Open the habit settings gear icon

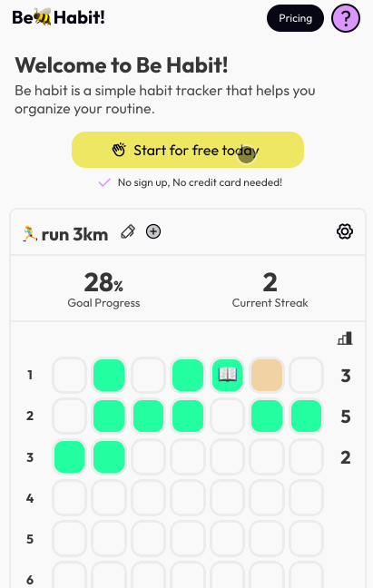point(345,231)
